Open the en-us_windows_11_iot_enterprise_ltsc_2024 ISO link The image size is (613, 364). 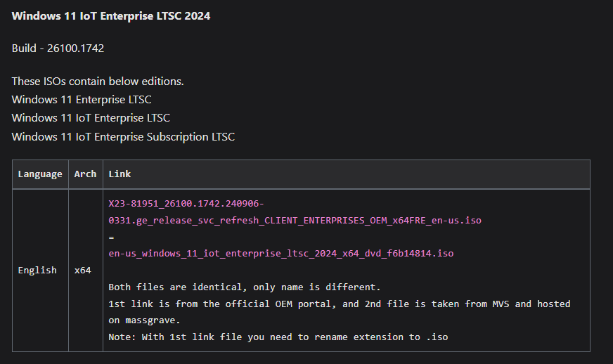point(280,254)
